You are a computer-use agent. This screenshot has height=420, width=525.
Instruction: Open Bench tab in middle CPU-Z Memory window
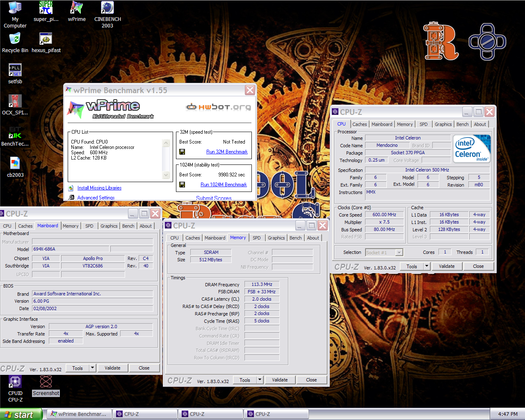[x=295, y=238]
